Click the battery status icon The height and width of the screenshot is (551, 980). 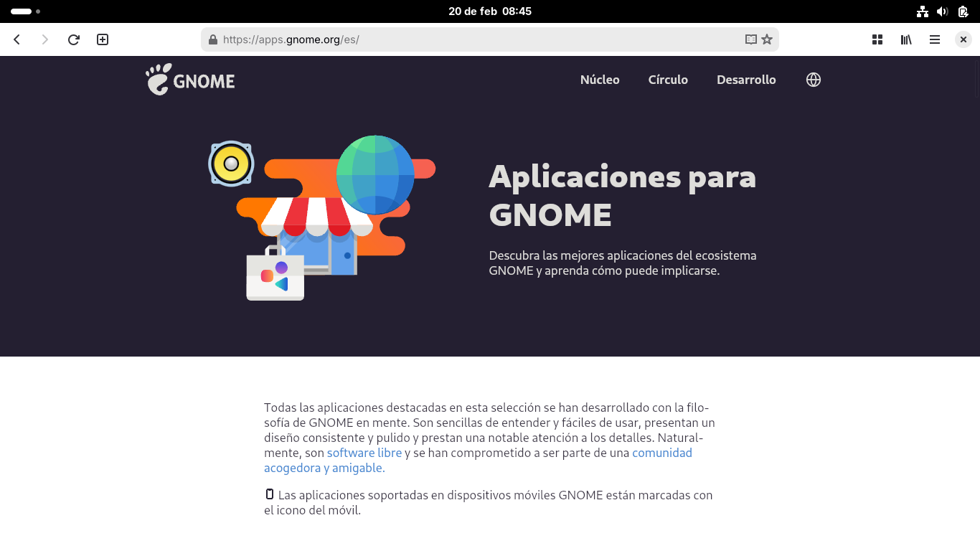point(963,11)
